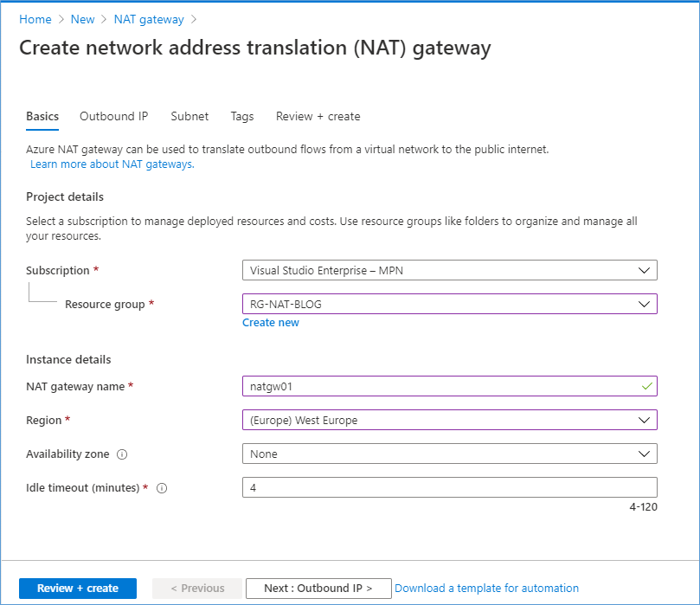This screenshot has height=605, width=700.
Task: Click the Previous button
Action: pos(197,588)
